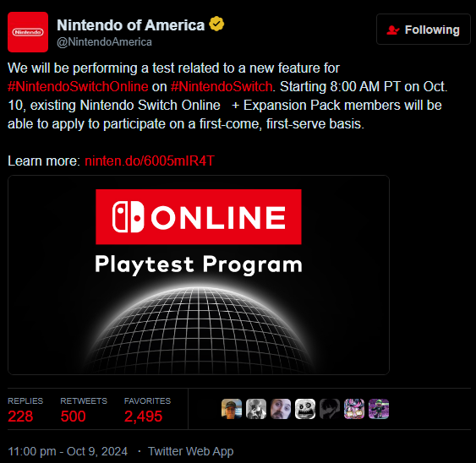
Task: Open the bearded man user avatar
Action: (x=281, y=409)
